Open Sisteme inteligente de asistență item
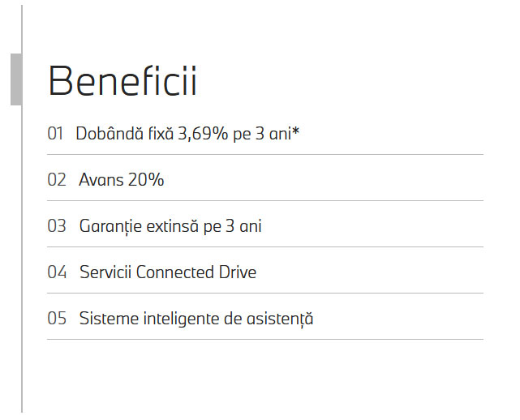The image size is (520, 420). [196, 319]
